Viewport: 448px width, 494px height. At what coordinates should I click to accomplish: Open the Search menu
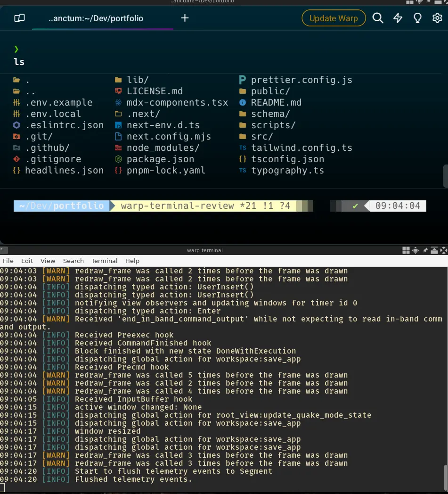point(73,261)
